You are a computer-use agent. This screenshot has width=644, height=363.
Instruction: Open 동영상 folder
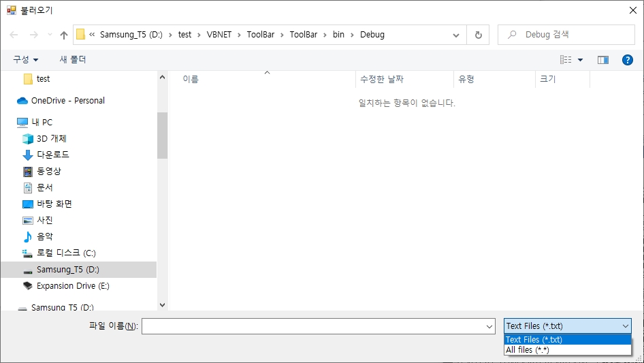pos(42,171)
